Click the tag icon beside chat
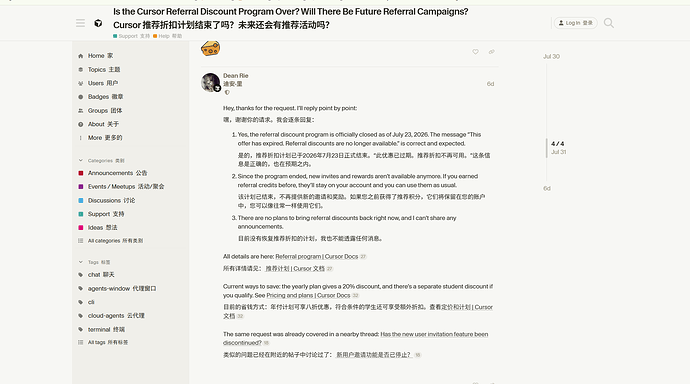This screenshot has height=384, width=690. click(81, 275)
